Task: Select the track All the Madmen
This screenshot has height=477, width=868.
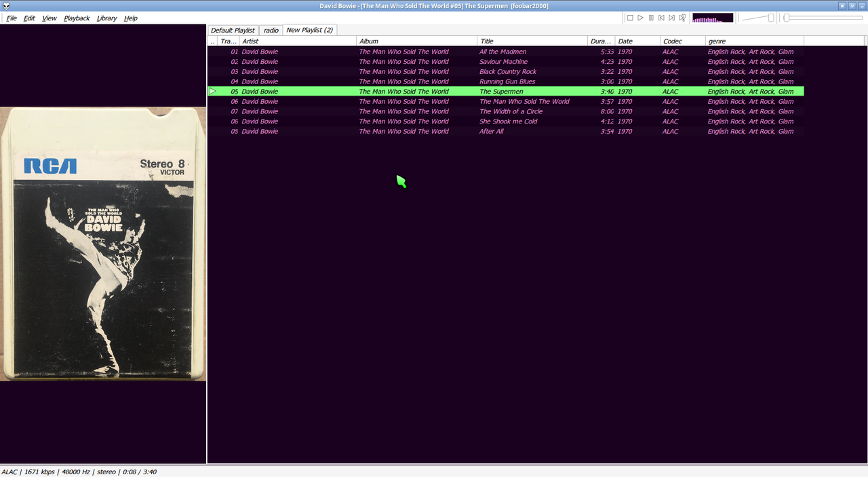Action: point(502,52)
